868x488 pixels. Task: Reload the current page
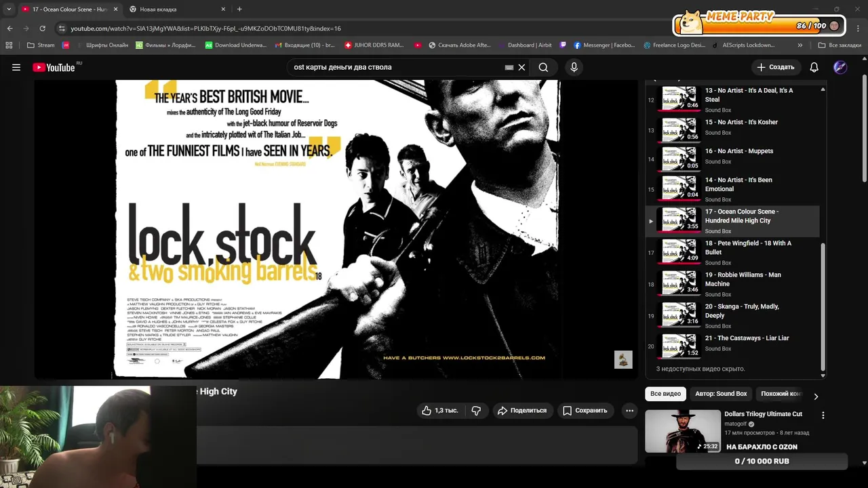pos(42,28)
